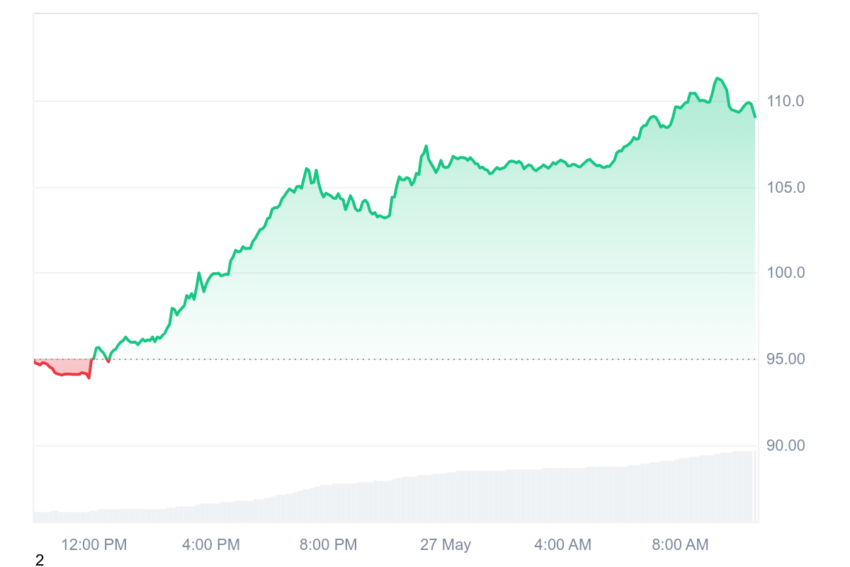Click the 105.0 price axis label

point(785,188)
